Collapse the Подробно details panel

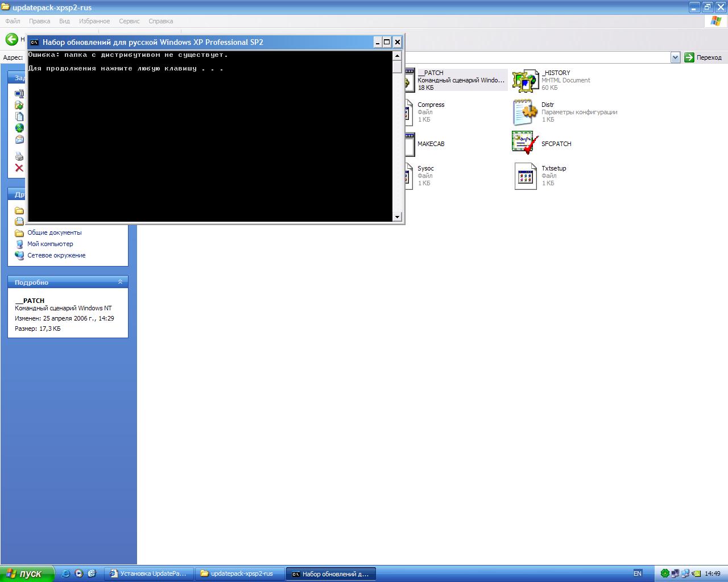click(x=120, y=282)
